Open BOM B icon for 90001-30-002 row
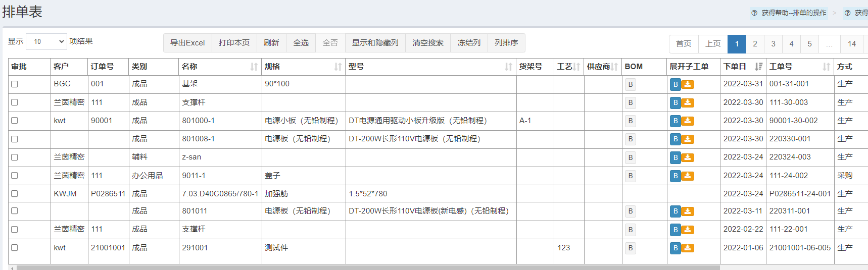Viewport: 868px width, 270px height. pos(630,121)
